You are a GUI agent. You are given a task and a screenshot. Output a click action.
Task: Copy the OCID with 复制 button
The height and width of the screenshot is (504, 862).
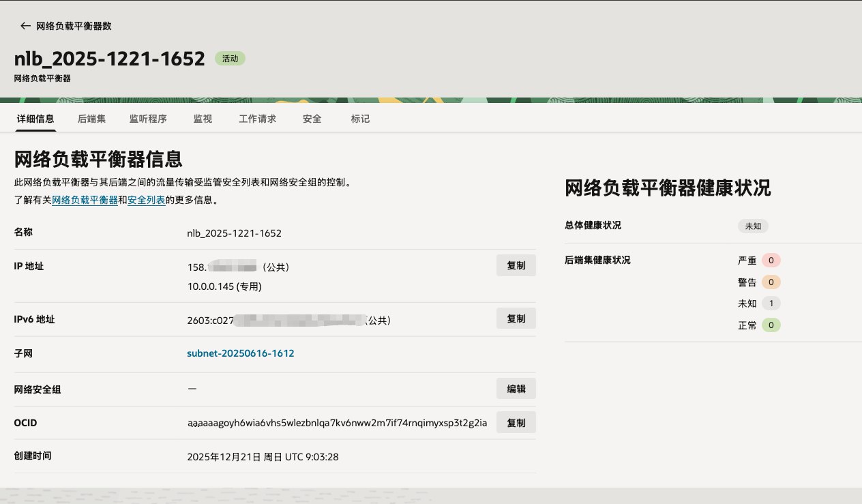(x=516, y=422)
